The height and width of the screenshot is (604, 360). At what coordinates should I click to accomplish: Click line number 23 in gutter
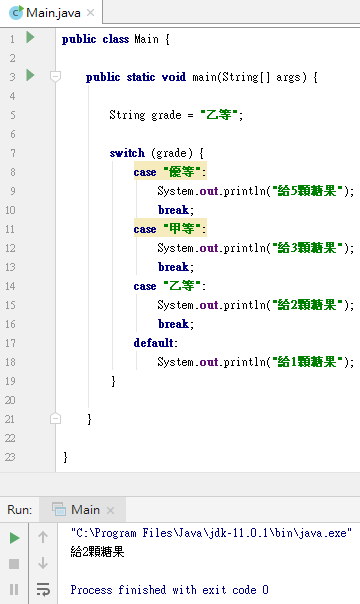(10, 457)
